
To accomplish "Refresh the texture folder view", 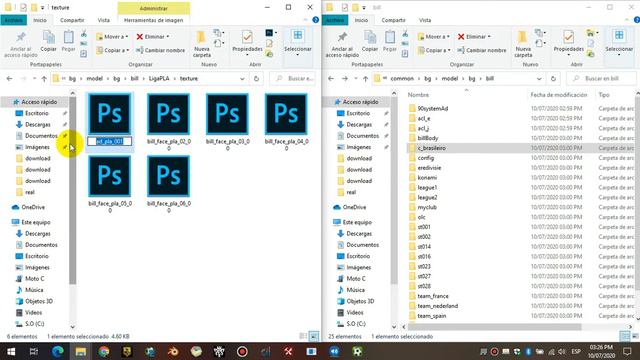I will [256, 78].
